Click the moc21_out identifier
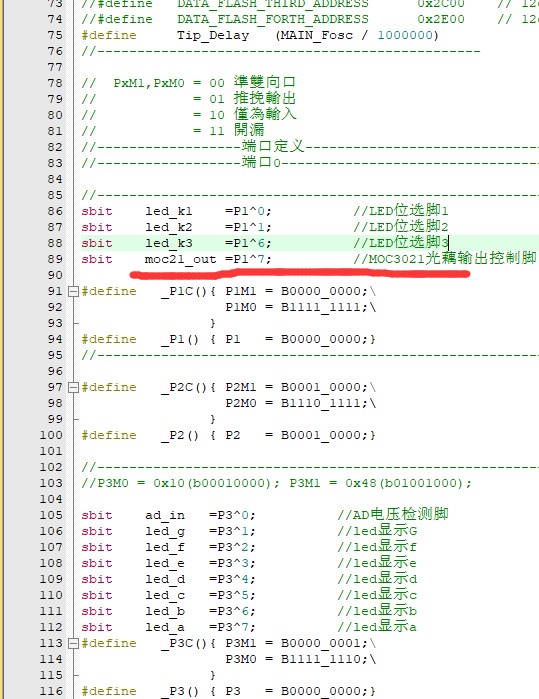 [x=180, y=259]
